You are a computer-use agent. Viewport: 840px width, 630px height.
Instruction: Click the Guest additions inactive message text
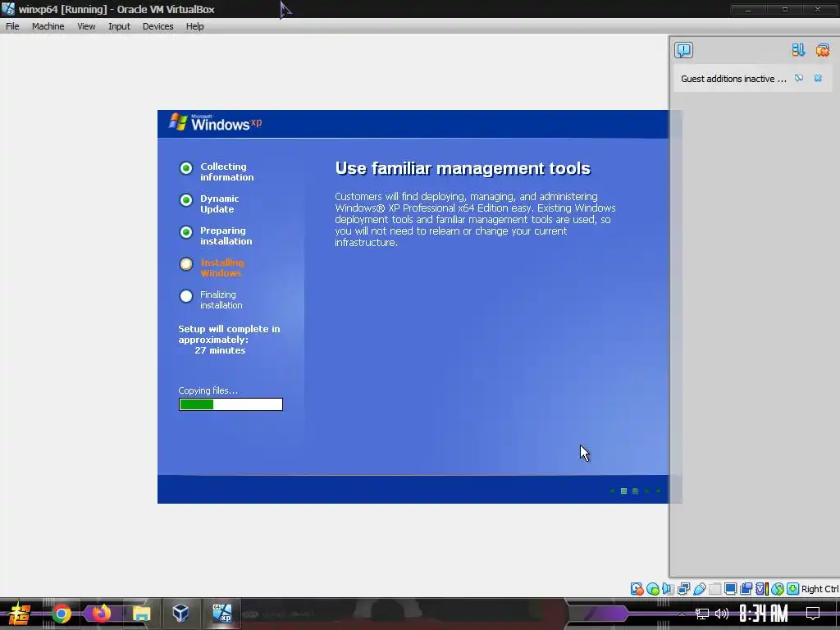pyautogui.click(x=733, y=79)
